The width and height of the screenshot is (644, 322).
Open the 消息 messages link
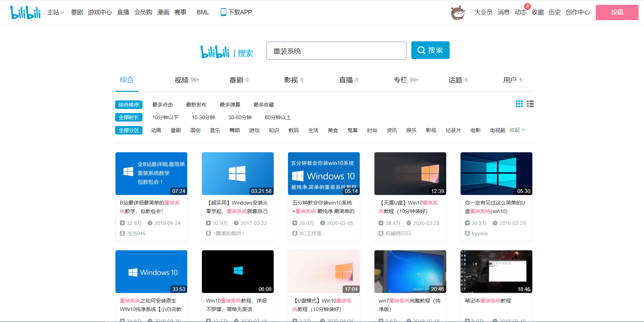coord(503,12)
